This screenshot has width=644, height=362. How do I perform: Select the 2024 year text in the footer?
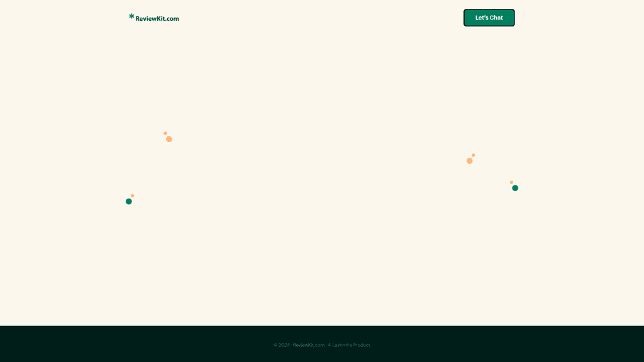284,345
